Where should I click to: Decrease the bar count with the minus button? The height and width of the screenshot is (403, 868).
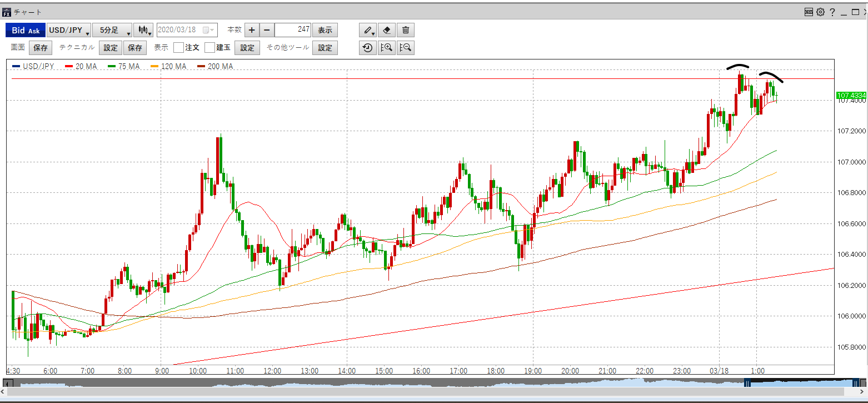tap(267, 30)
